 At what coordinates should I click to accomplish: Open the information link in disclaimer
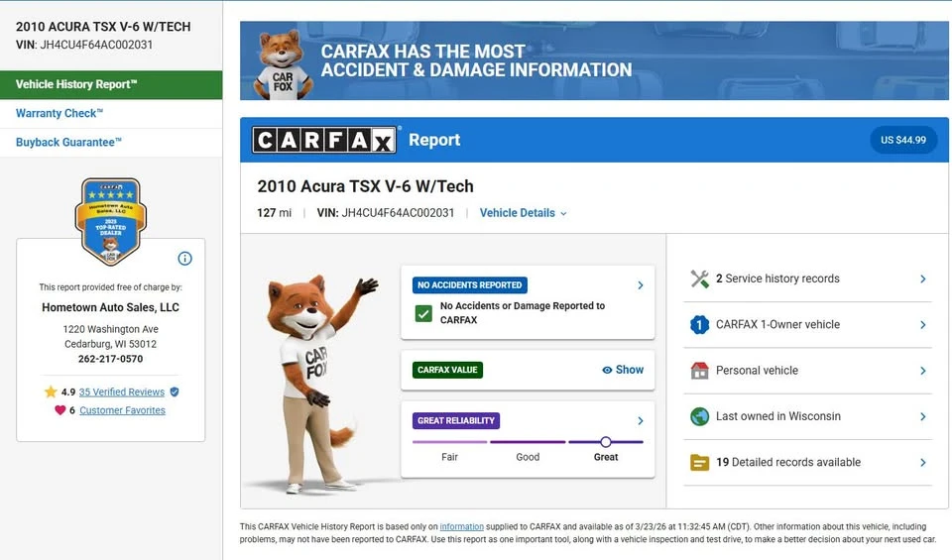pyautogui.click(x=461, y=526)
